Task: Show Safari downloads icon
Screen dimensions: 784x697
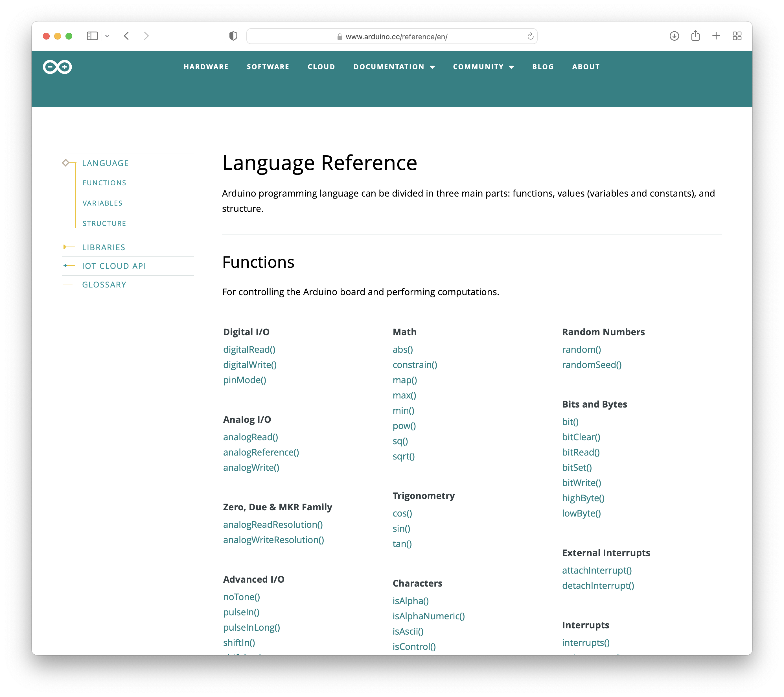Action: click(674, 36)
